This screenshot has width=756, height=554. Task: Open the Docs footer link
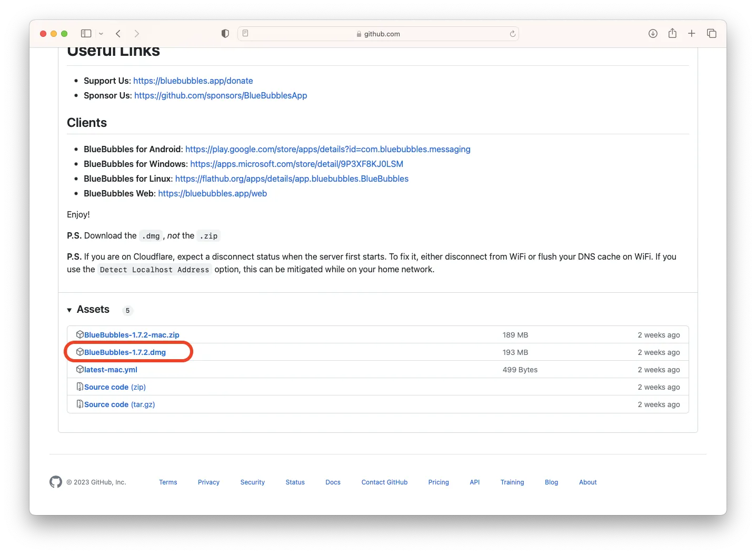[x=333, y=482]
